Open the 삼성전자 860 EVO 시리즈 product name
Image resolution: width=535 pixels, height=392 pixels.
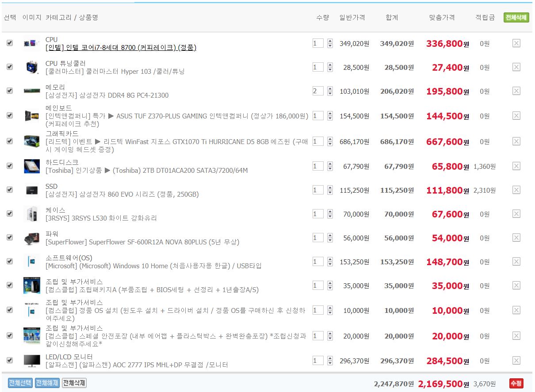[122, 194]
